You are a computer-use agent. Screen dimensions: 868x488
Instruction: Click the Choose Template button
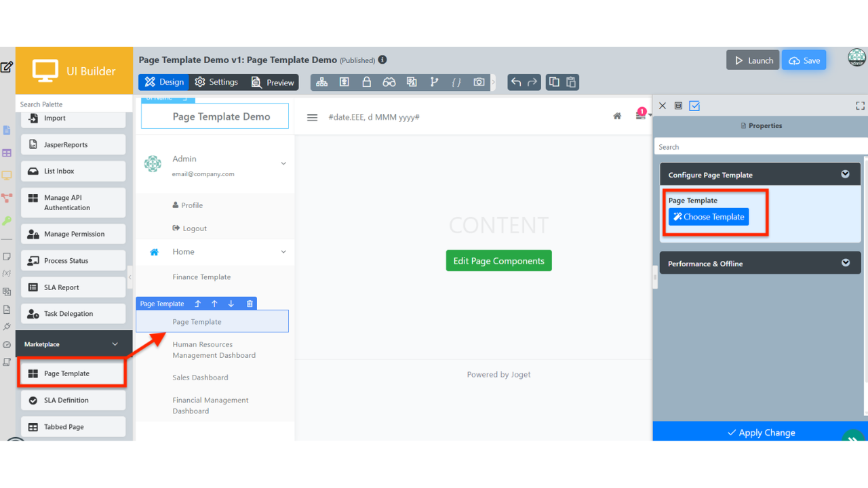(709, 217)
